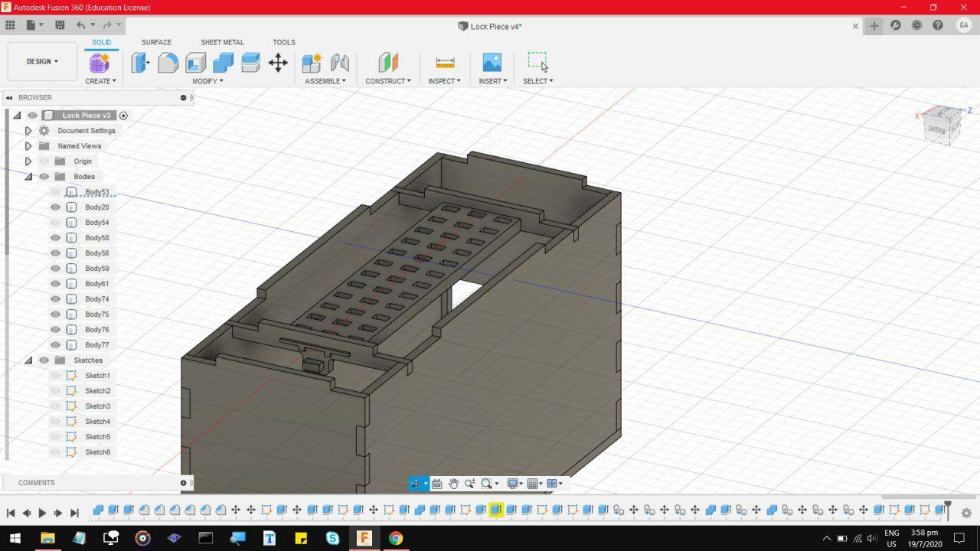
Task: Select the New Component tool
Action: point(312,63)
